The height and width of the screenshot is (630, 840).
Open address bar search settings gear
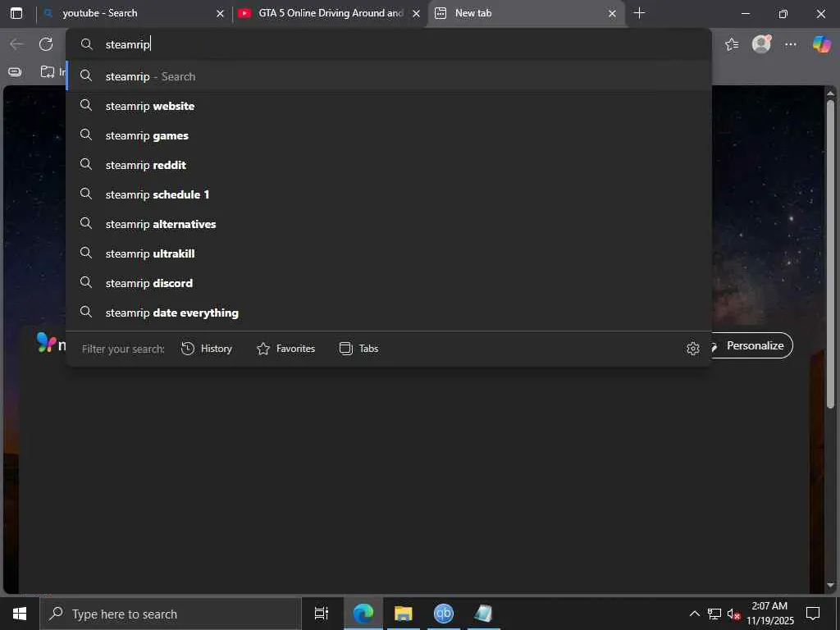tap(692, 349)
